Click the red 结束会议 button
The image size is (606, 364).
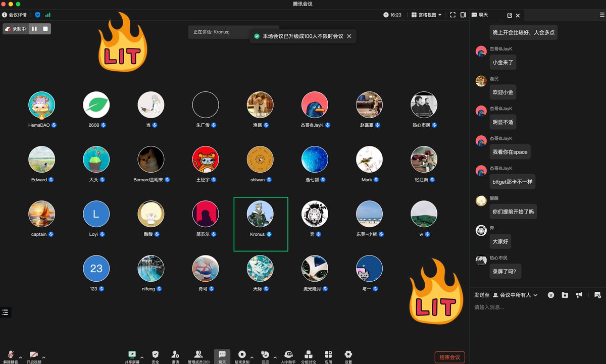(449, 357)
